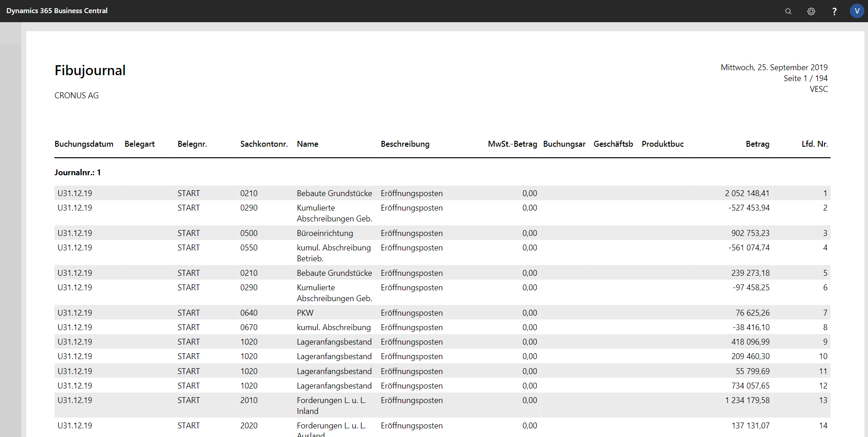868x437 pixels.
Task: Click account number 0640
Action: pyautogui.click(x=249, y=313)
